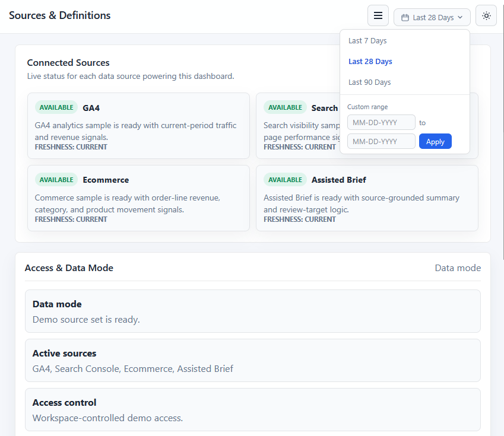This screenshot has height=436, width=504.
Task: Select Last 7 Days option
Action: click(405, 41)
